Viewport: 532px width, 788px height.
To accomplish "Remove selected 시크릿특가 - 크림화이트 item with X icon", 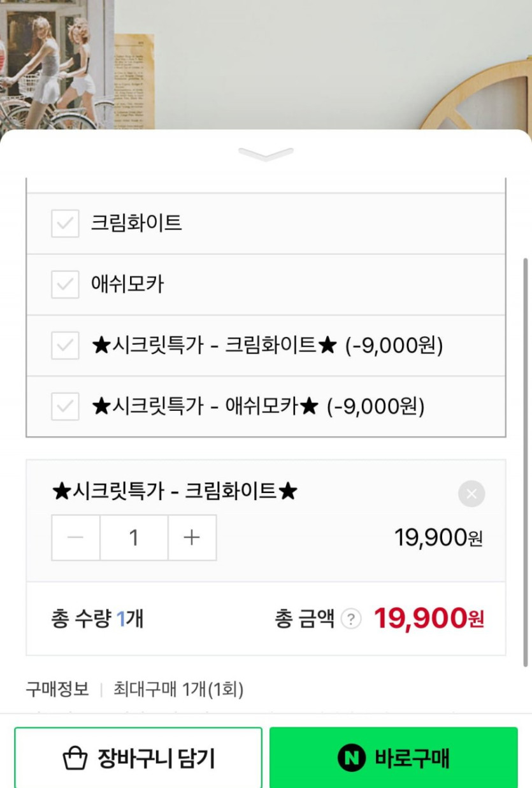I will [x=471, y=494].
